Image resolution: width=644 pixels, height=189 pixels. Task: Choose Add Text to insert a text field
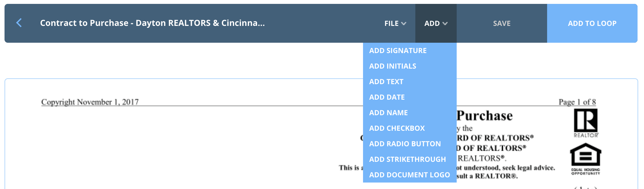tap(386, 81)
